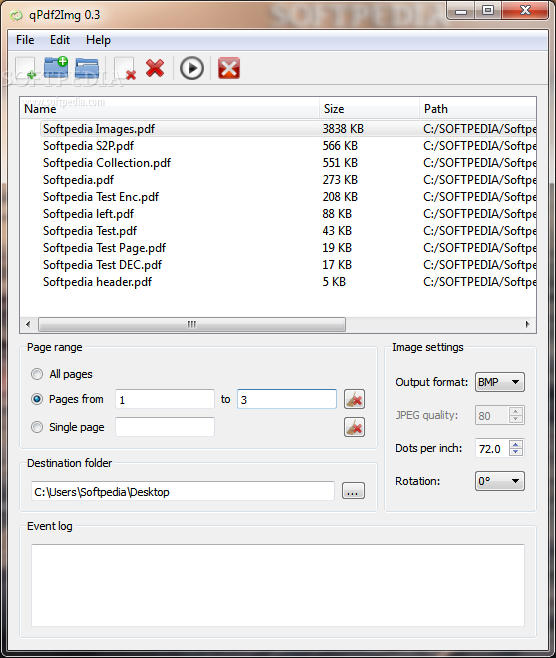Image resolution: width=556 pixels, height=658 pixels.
Task: Select Softpedia Test Page.pdf in the list
Action: [x=104, y=248]
